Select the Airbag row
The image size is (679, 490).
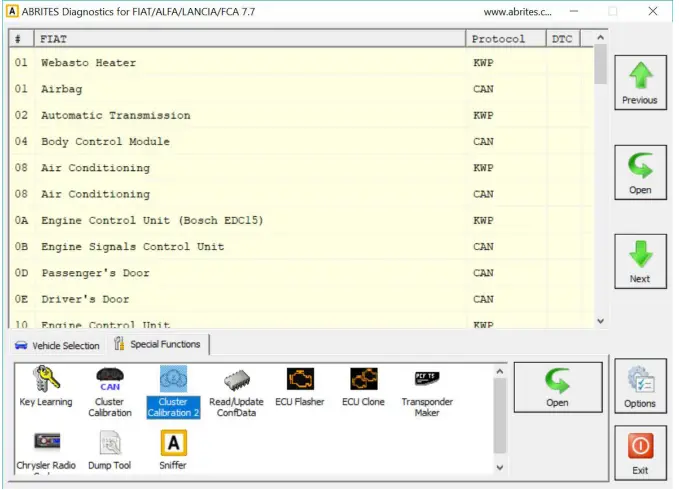pyautogui.click(x=301, y=89)
